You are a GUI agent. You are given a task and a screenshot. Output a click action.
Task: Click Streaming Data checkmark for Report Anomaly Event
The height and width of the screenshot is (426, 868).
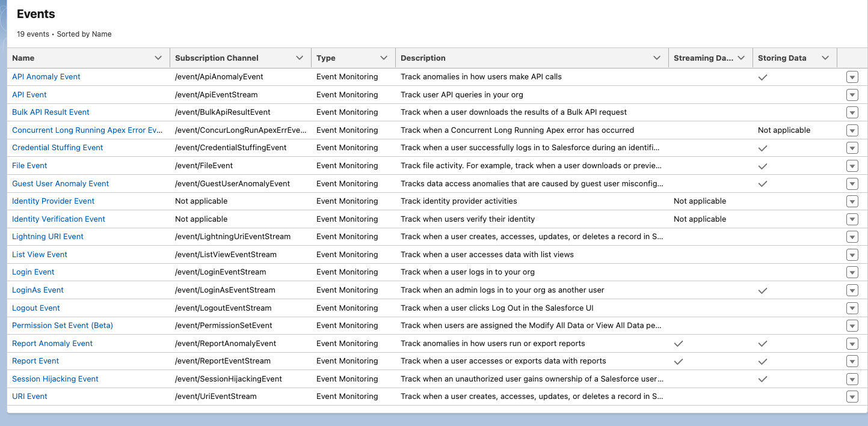(x=679, y=344)
